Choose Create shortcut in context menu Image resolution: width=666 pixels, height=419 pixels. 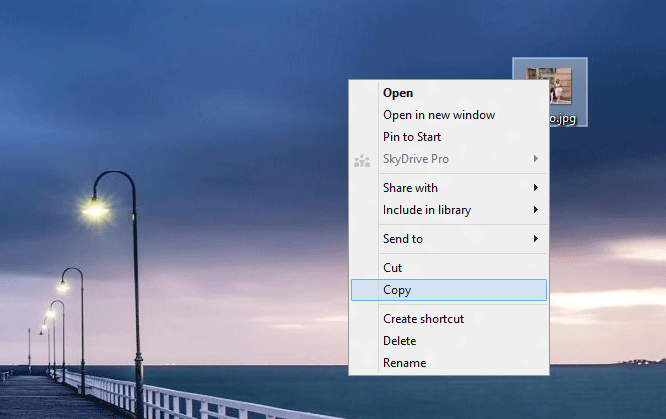[x=423, y=319]
